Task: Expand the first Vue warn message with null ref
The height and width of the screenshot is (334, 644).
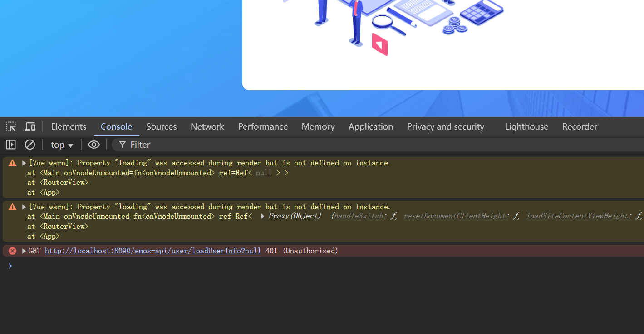Action: coord(24,163)
